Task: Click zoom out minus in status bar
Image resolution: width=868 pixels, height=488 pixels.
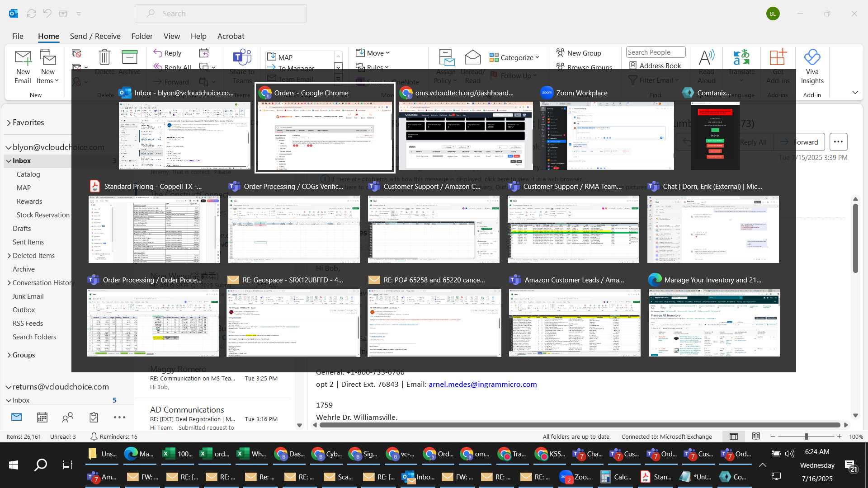Action: (x=773, y=436)
